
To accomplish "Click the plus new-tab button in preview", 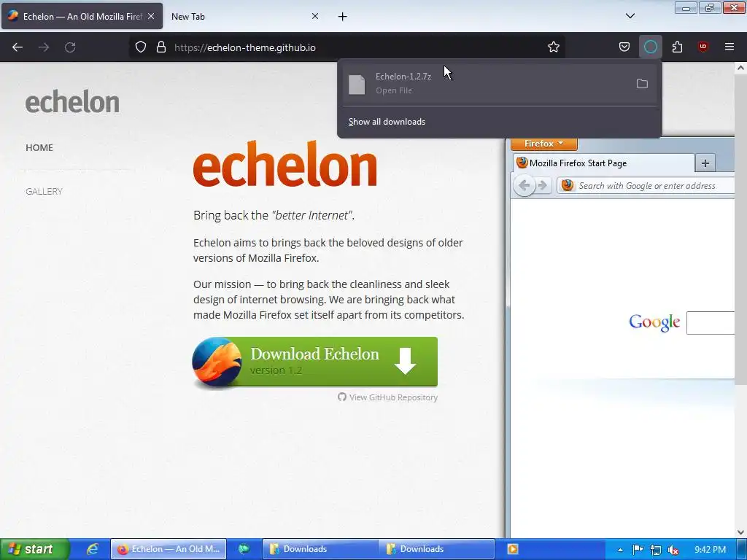I will 705,163.
